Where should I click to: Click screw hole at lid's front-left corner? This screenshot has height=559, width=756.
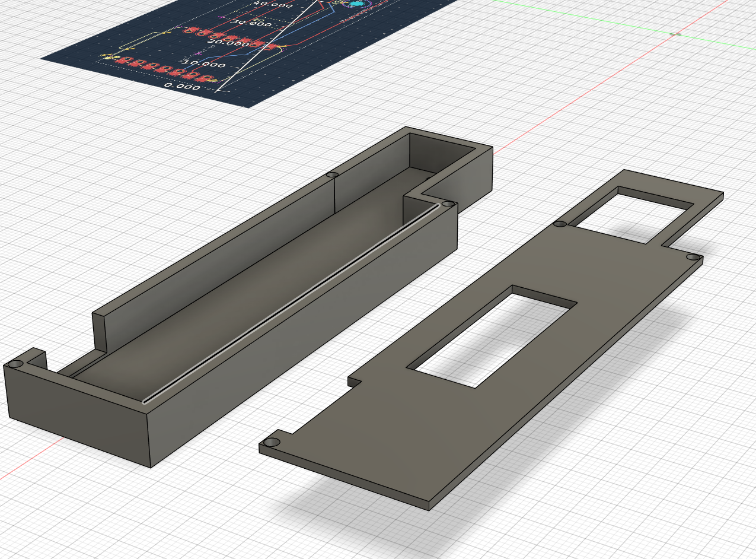click(x=272, y=442)
